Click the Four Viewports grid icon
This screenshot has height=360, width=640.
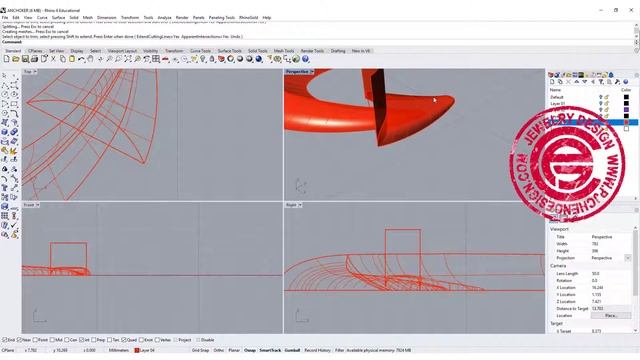coord(156,59)
